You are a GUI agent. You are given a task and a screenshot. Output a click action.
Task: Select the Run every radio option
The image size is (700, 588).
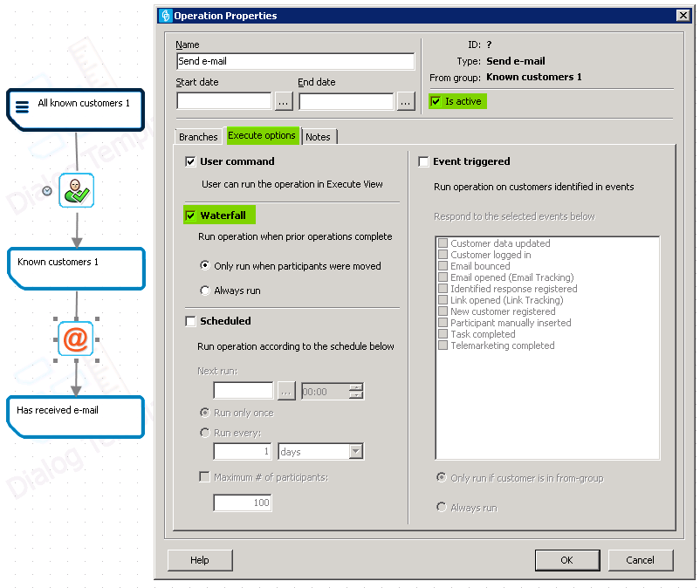tap(204, 432)
